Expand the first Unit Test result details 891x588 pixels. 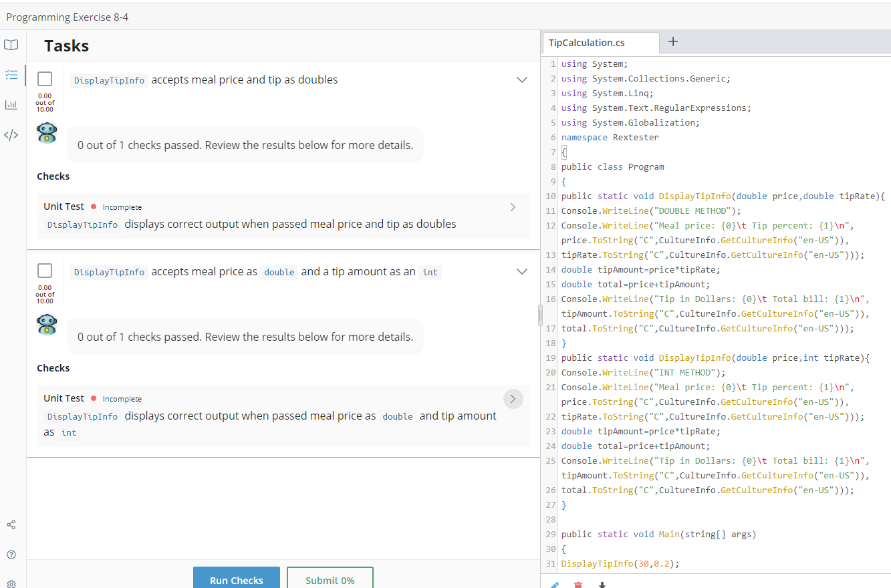pos(513,207)
